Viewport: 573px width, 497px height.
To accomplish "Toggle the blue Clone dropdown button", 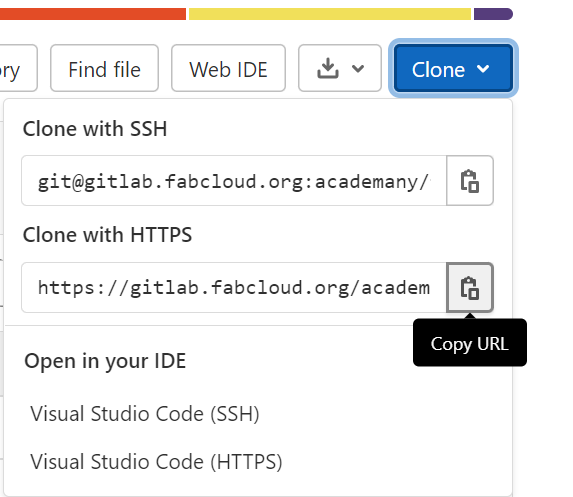I will 453,68.
